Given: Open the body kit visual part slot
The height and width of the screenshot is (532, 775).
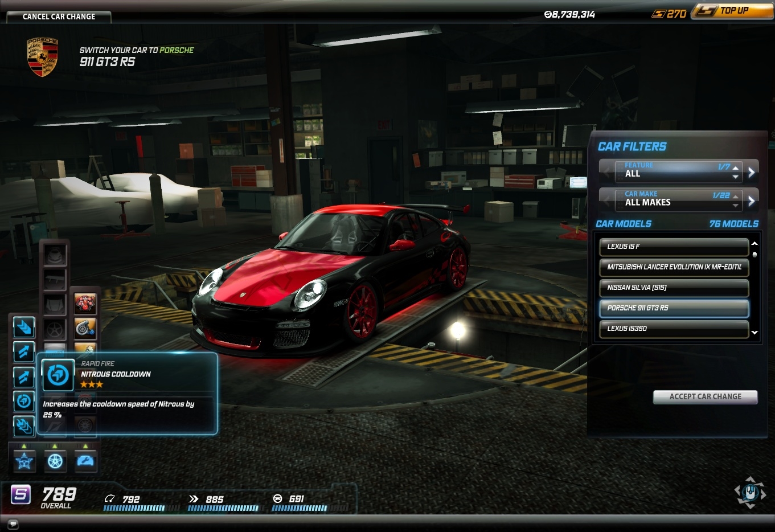Looking at the screenshot, I should 55,255.
